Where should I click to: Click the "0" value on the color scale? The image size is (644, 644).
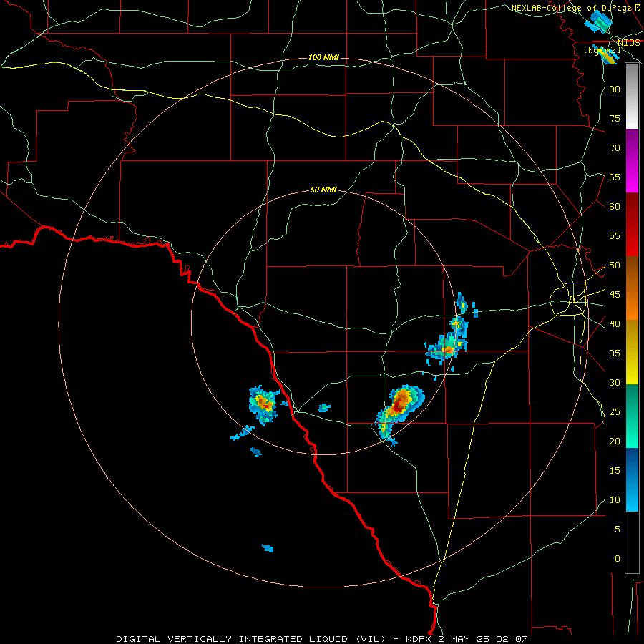[x=618, y=559]
